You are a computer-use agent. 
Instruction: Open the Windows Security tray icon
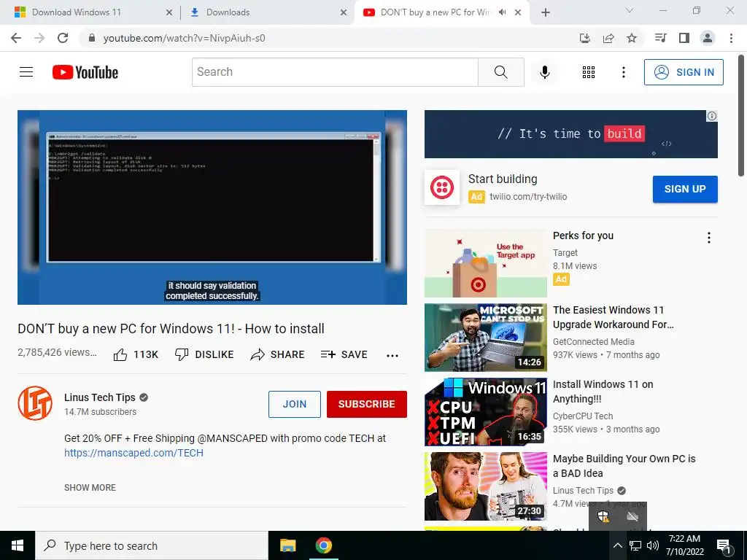click(x=603, y=517)
